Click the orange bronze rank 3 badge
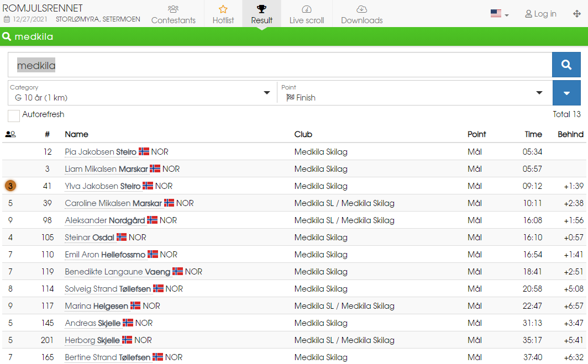 [x=11, y=186]
